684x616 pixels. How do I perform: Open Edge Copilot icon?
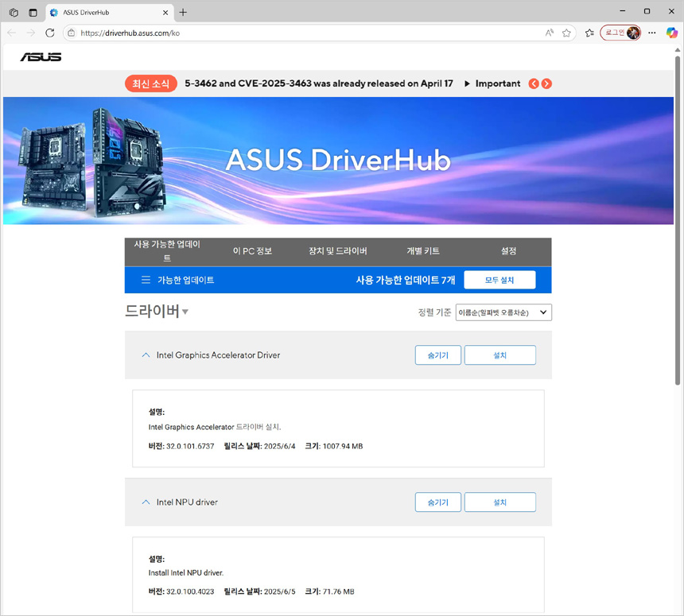[671, 33]
